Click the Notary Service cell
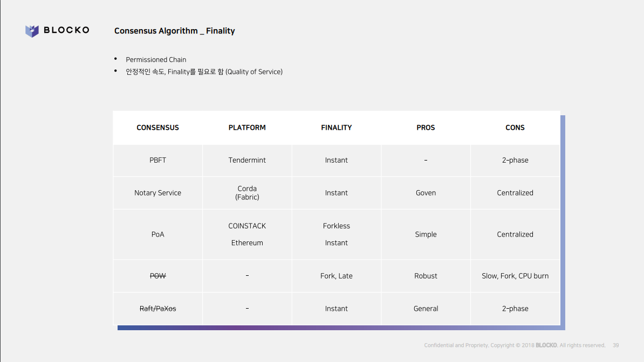This screenshot has height=362, width=644. coord(157,193)
